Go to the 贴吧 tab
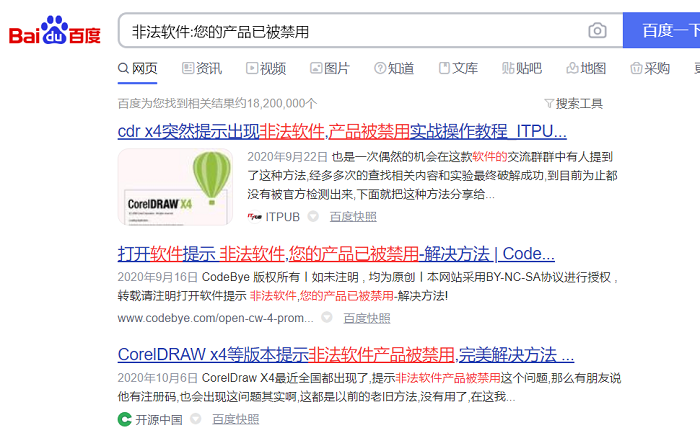The height and width of the screenshot is (433, 700). (522, 68)
